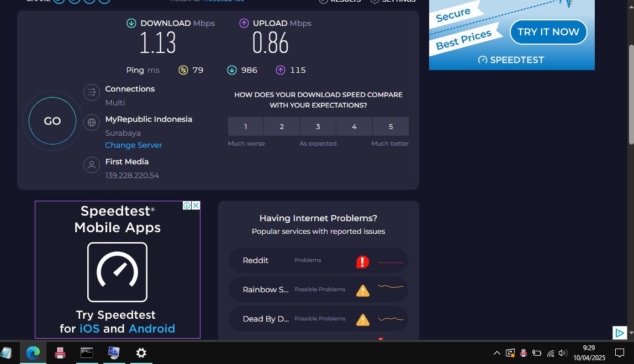
Task: Click the Surabaya location text
Action: [x=123, y=133]
